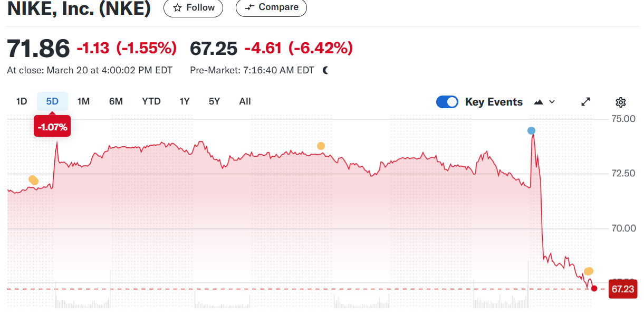Click the compare arrows icon

click(x=250, y=7)
